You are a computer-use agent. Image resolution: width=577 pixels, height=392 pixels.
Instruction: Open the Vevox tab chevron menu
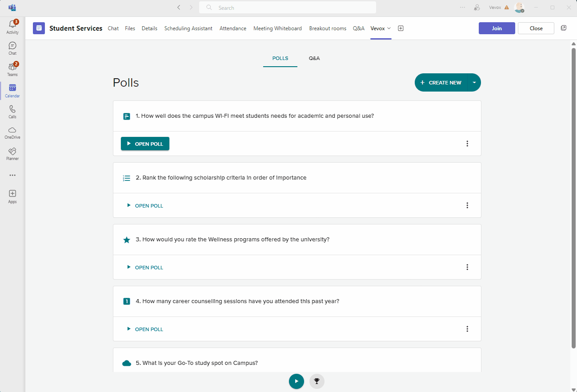coord(388,28)
